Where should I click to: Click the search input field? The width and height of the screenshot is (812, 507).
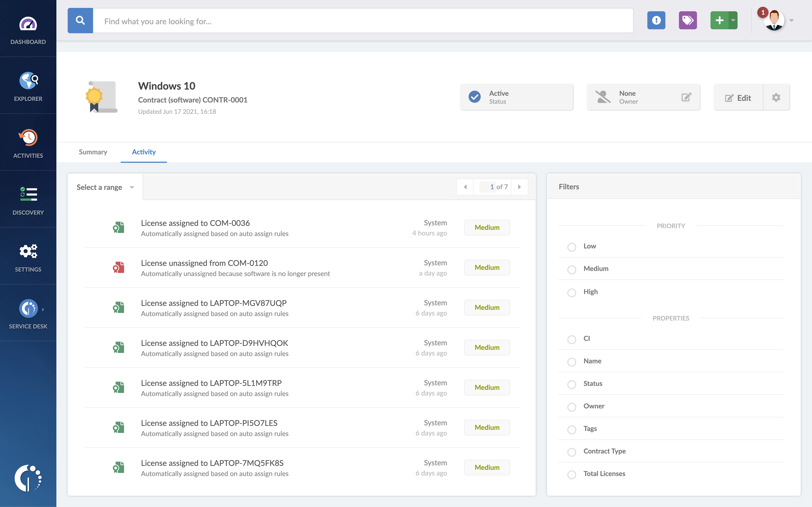point(362,21)
